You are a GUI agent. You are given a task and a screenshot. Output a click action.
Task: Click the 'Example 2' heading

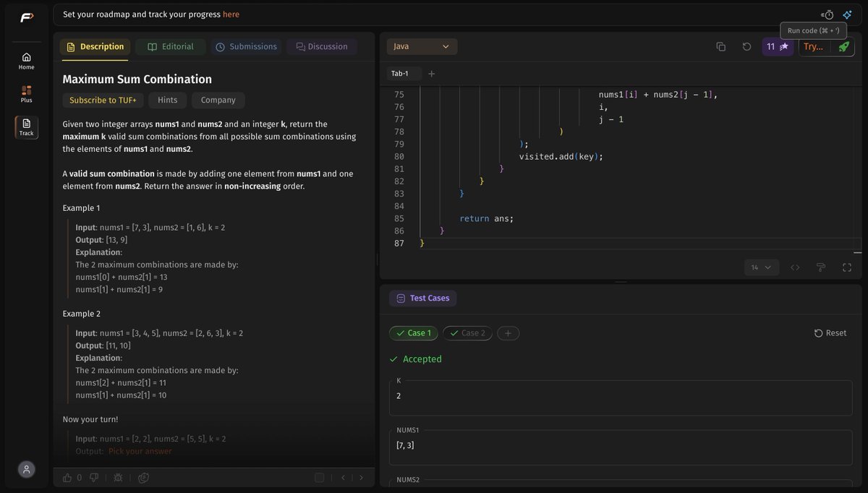pos(82,314)
